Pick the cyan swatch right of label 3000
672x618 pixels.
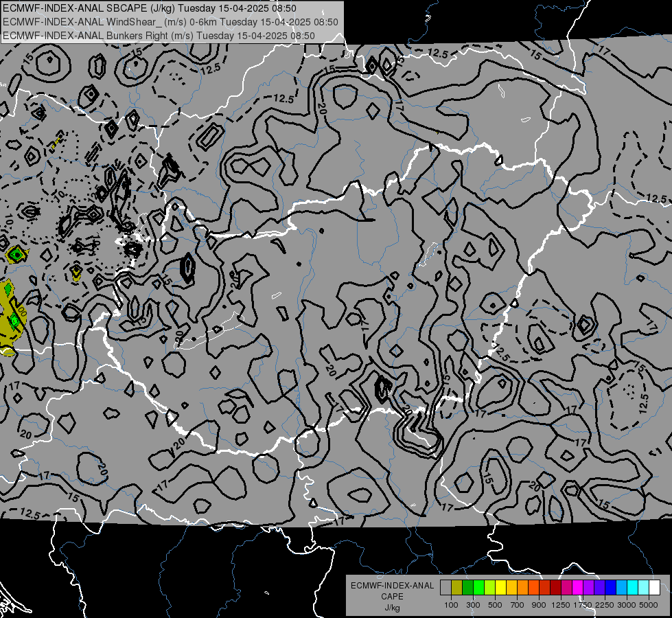tap(633, 588)
